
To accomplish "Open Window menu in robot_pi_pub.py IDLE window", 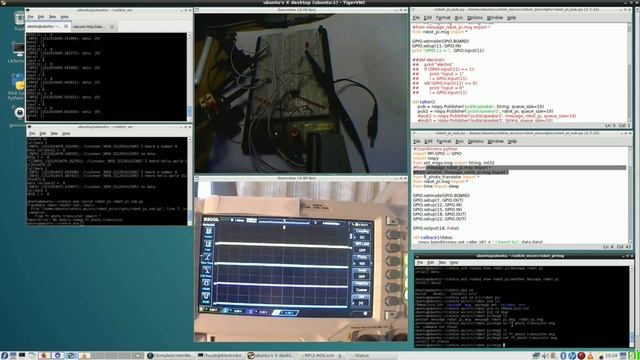I will pyautogui.click(x=495, y=18).
